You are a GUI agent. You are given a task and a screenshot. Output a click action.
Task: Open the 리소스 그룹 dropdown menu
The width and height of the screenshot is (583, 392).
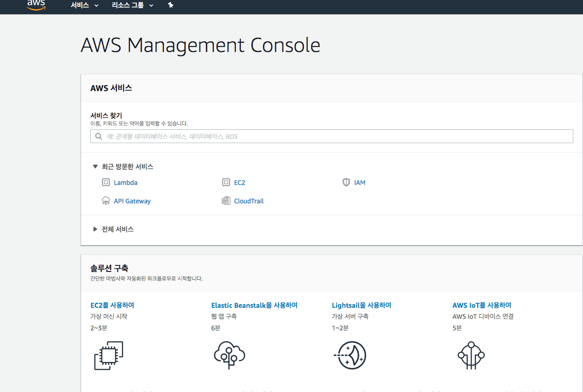coord(133,6)
